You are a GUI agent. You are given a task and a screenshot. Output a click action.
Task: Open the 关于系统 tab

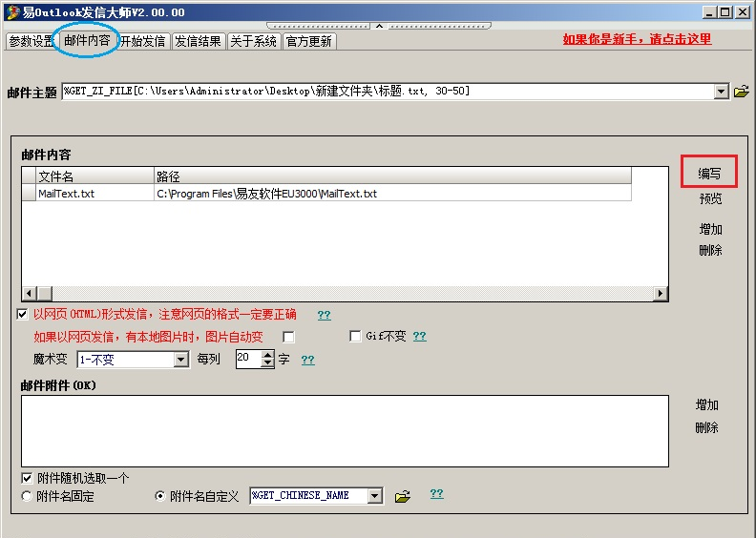pos(254,41)
